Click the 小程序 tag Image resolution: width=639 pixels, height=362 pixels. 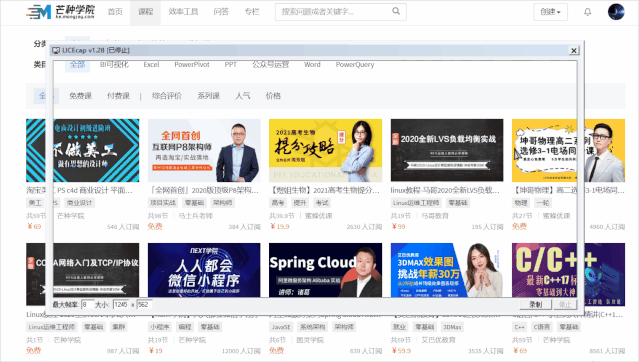point(159,327)
